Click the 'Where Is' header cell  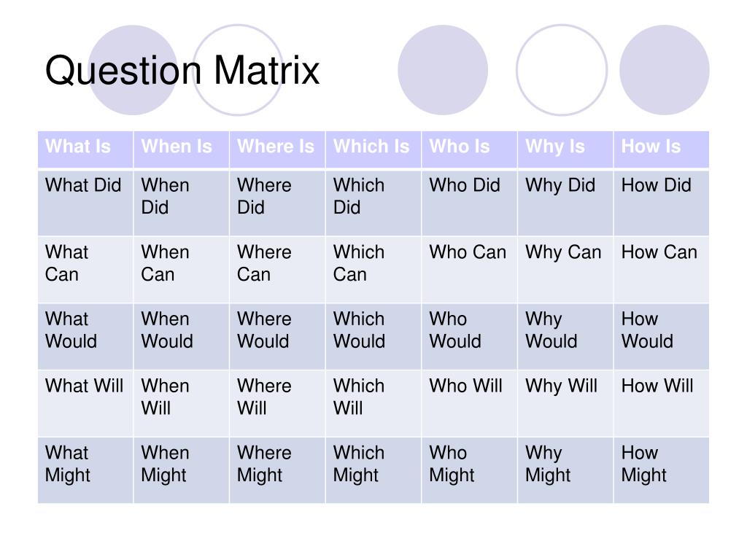277,149
